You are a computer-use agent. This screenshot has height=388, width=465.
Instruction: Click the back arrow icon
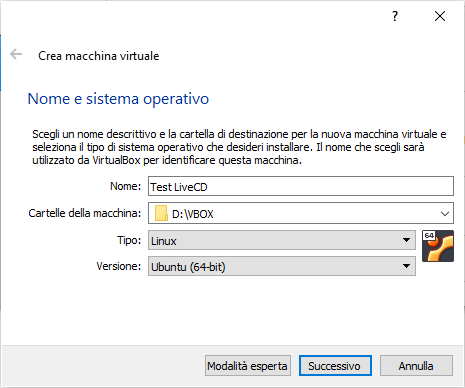[16, 54]
